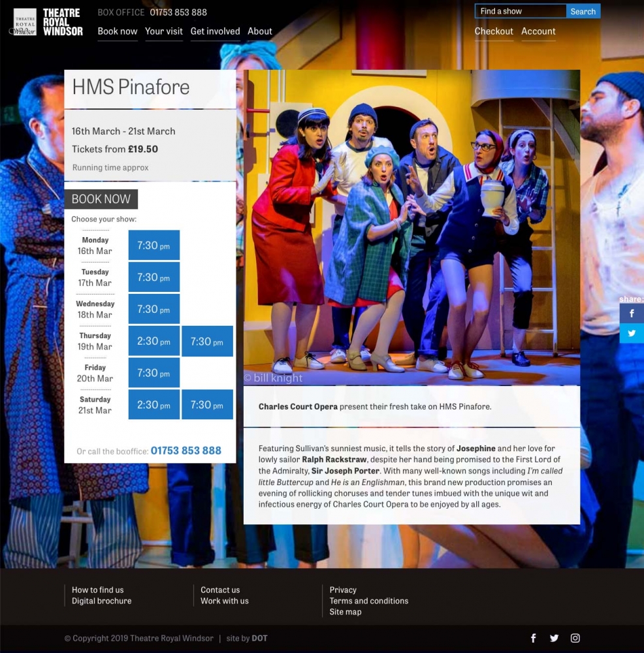Viewport: 644px width, 653px height.
Task: Book Saturday 21st Mar 2:30 pm matinee
Action: (x=153, y=404)
